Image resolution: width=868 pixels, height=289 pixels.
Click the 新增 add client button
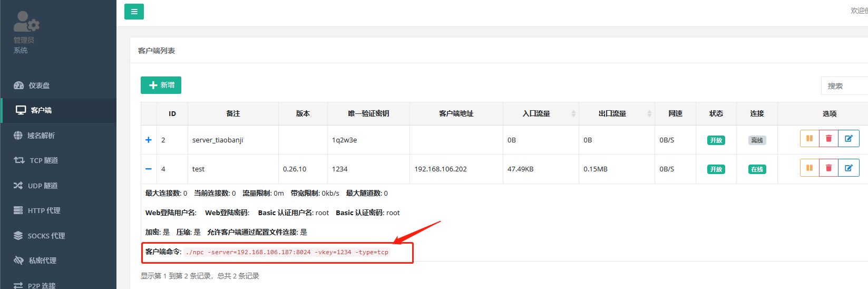pyautogui.click(x=161, y=85)
